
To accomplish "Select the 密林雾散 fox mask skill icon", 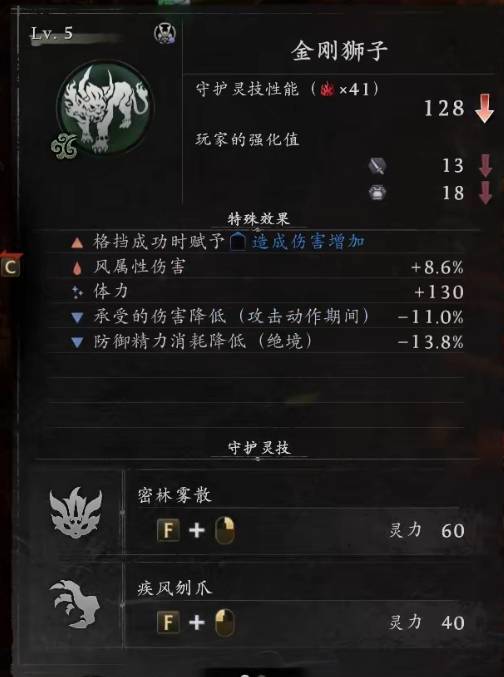I will point(76,512).
